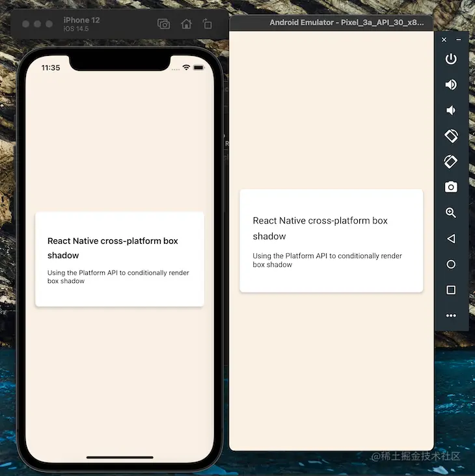Lower volume on the Android emulator
475x476 pixels.
click(451, 110)
